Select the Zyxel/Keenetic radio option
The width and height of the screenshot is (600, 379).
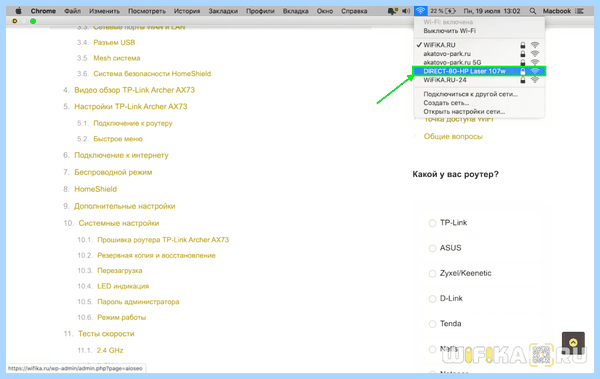coord(432,273)
